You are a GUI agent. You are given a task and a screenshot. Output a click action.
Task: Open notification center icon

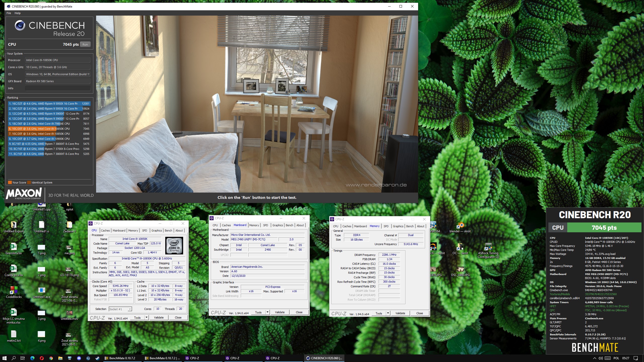coord(635,358)
